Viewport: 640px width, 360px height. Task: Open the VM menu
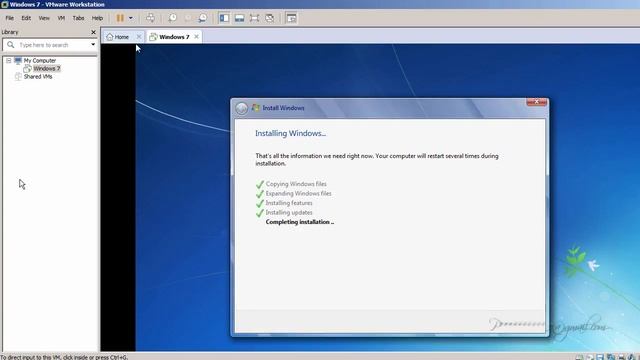61,18
